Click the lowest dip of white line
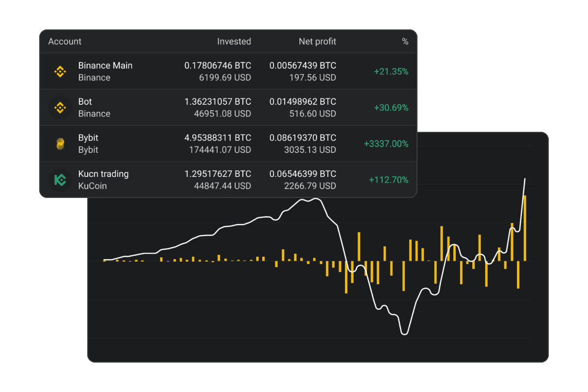Viewport: 588px width, 392px height. tap(404, 334)
